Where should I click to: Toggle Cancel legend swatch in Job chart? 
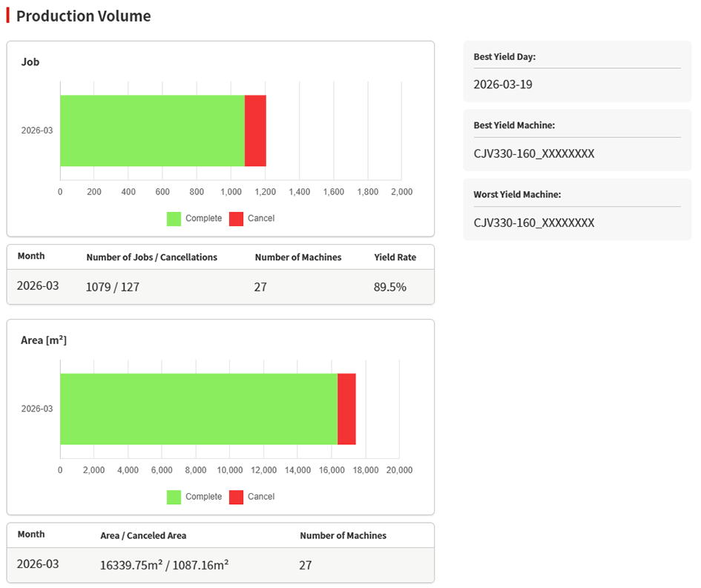coord(236,219)
